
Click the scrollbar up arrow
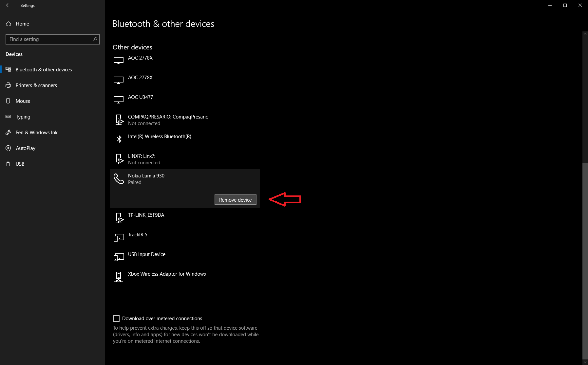[x=585, y=34]
